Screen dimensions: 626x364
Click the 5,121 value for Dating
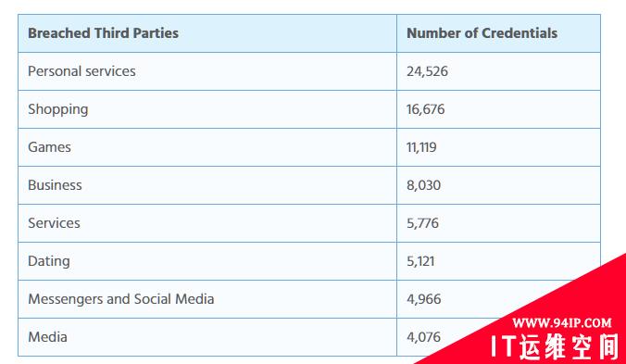(x=420, y=261)
